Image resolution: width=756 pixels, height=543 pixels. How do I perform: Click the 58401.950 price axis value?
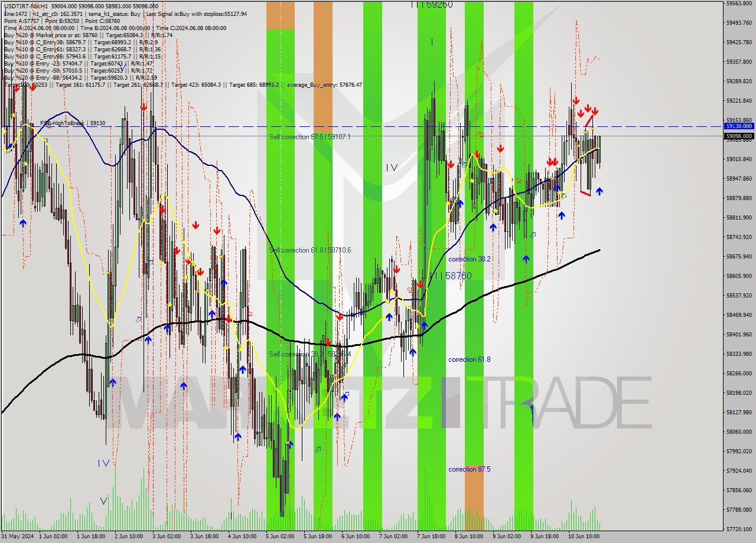click(x=739, y=334)
